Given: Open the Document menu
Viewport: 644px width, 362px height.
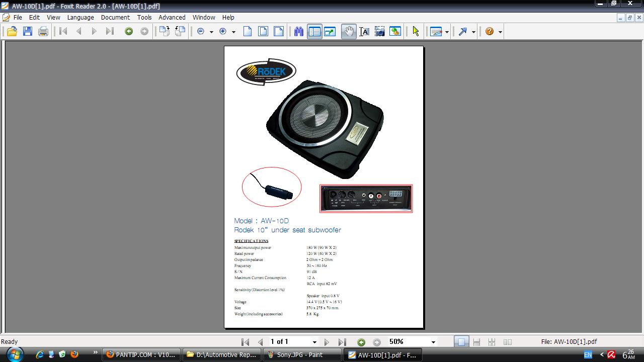Looking at the screenshot, I should coord(115,17).
